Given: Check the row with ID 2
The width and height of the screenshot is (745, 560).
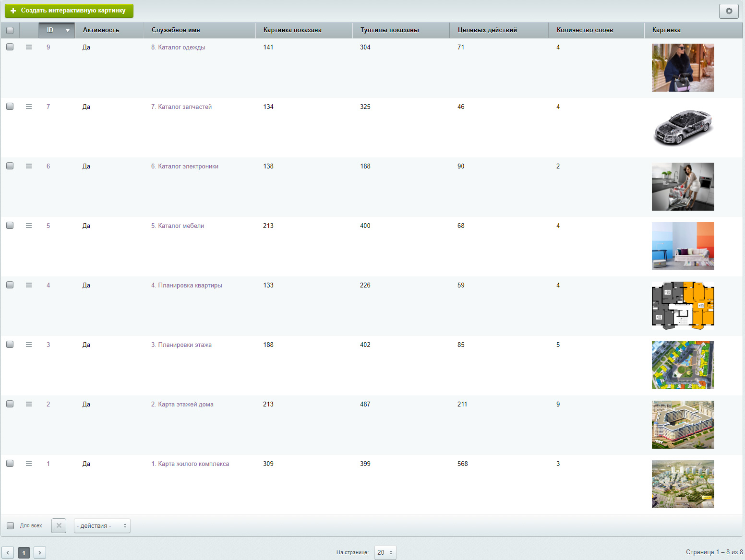Looking at the screenshot, I should click(10, 404).
